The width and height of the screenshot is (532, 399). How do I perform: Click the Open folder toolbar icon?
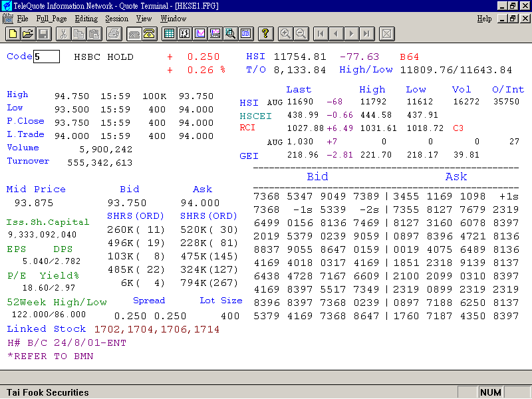click(28, 34)
